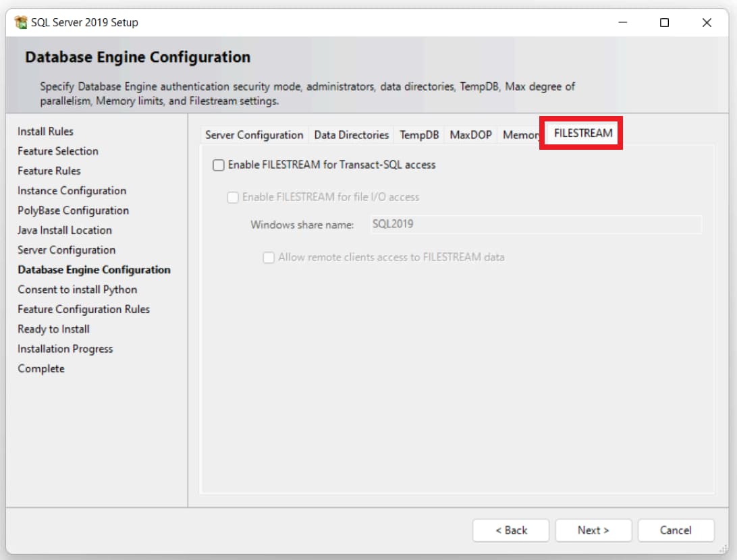This screenshot has height=560, width=737.
Task: Maximize the setup window
Action: 664,23
